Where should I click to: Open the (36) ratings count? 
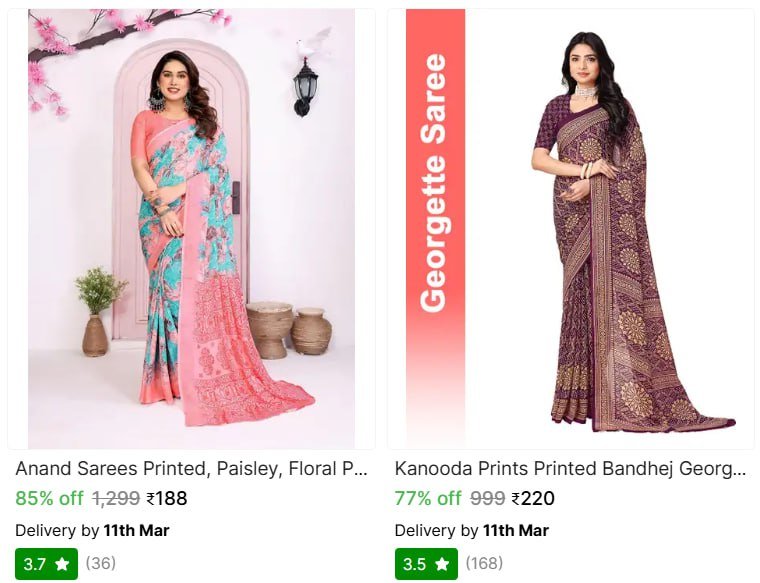click(x=101, y=563)
